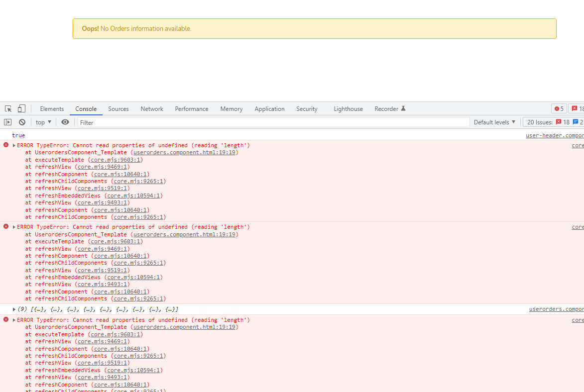Show the console sidebar icon

click(x=8, y=122)
